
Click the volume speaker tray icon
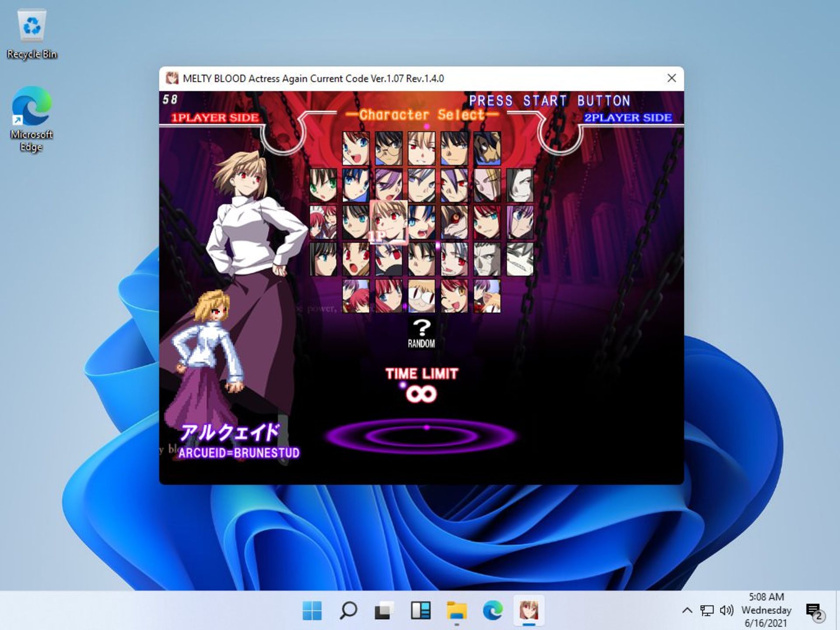point(726,610)
